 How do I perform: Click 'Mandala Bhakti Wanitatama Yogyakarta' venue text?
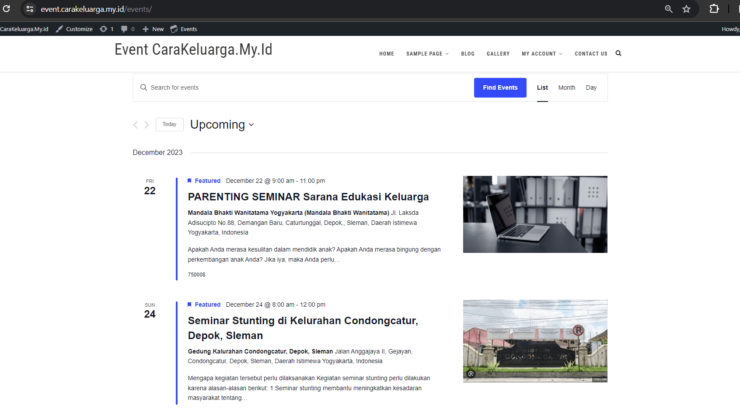(245, 213)
